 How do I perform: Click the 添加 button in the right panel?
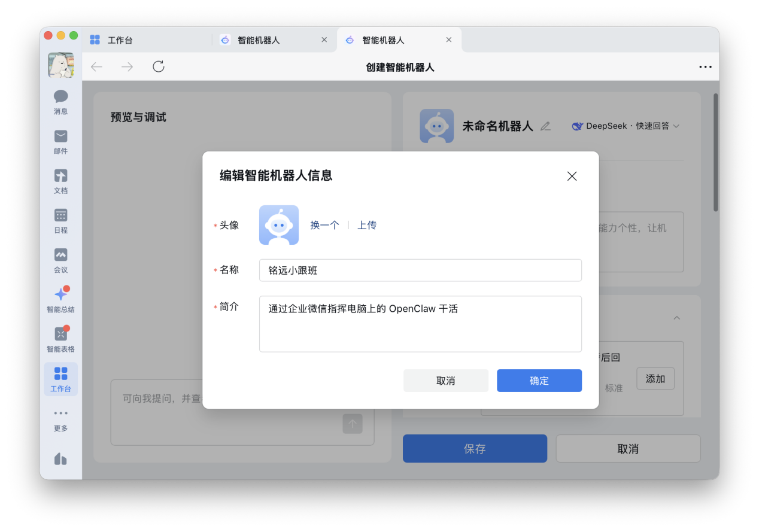(655, 378)
